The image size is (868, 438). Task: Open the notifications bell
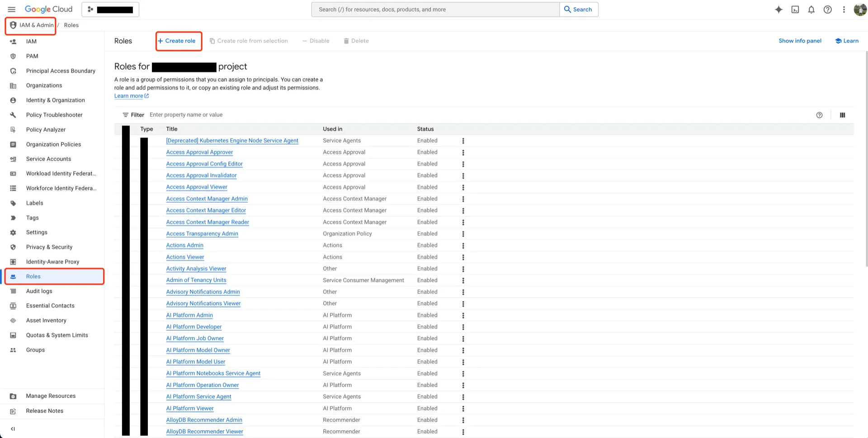coord(811,10)
